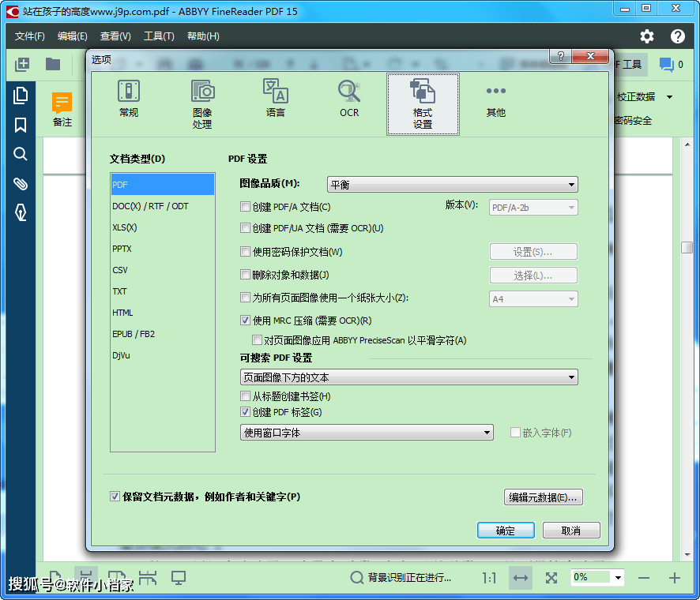Expand the 校正数据 dropdown arrow
Image resolution: width=700 pixels, height=600 pixels.
670,97
